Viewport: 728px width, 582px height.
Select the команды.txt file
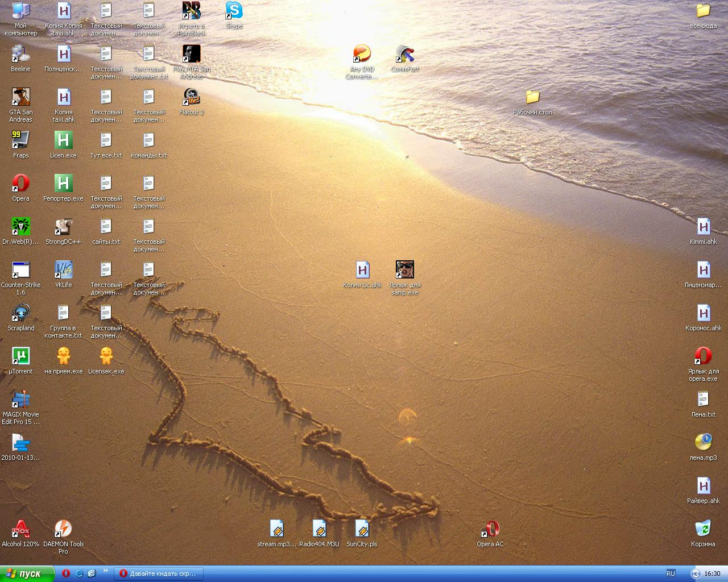click(x=149, y=145)
